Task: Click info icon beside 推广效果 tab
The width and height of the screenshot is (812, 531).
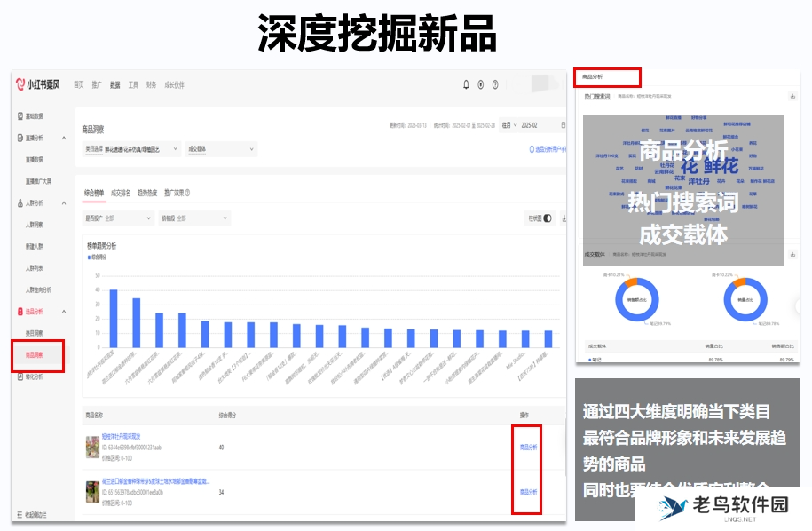Action: point(187,193)
